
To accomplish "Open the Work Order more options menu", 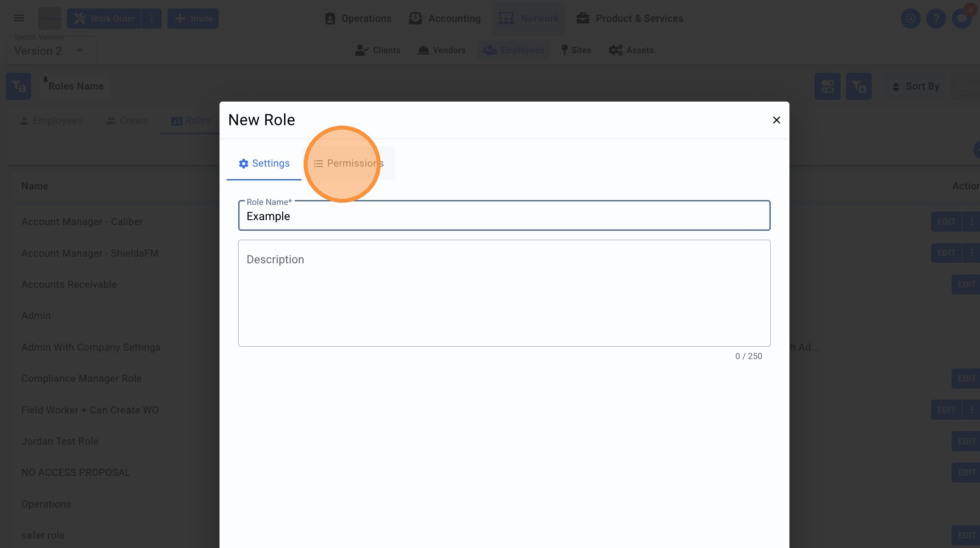I will click(152, 18).
